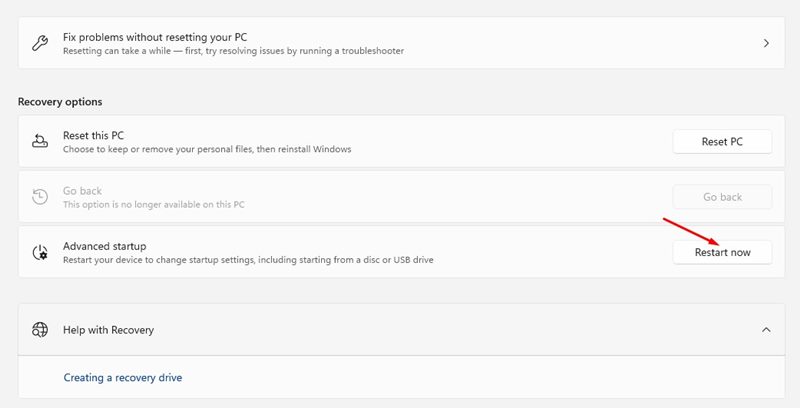Click the greyed-out Go back button

tap(722, 197)
